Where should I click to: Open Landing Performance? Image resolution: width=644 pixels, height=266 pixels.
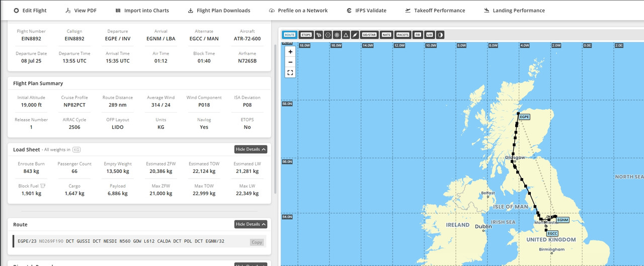coord(514,11)
